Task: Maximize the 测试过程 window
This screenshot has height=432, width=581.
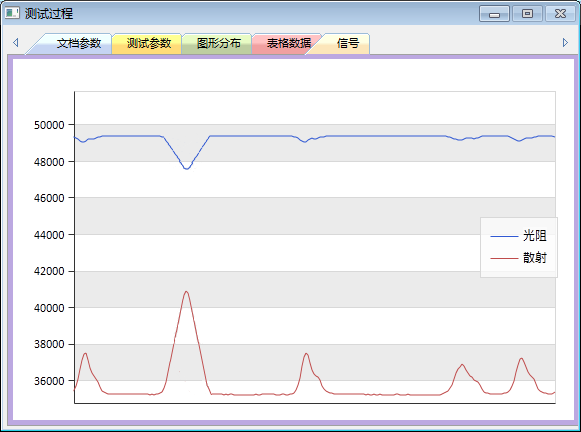Action: tap(527, 14)
